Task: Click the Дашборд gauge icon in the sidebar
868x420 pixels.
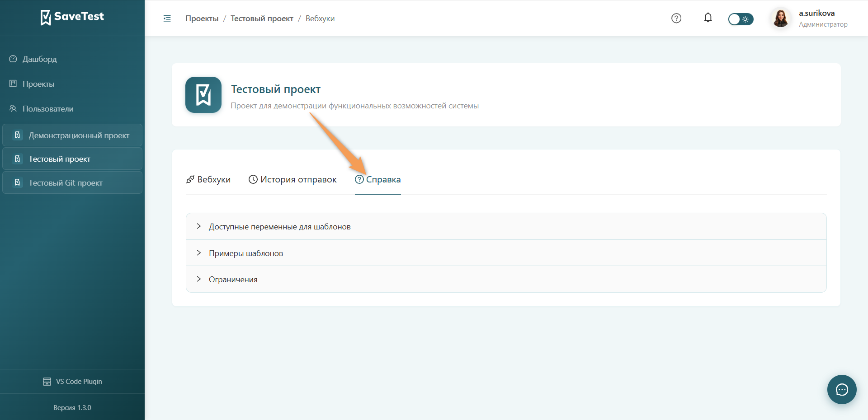Action: [13, 59]
